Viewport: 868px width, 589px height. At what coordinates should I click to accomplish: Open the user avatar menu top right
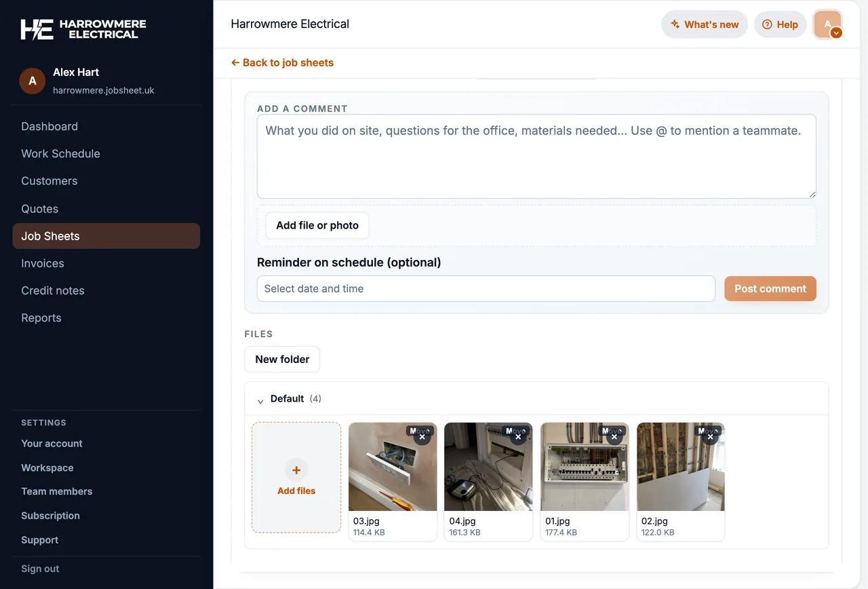click(828, 24)
